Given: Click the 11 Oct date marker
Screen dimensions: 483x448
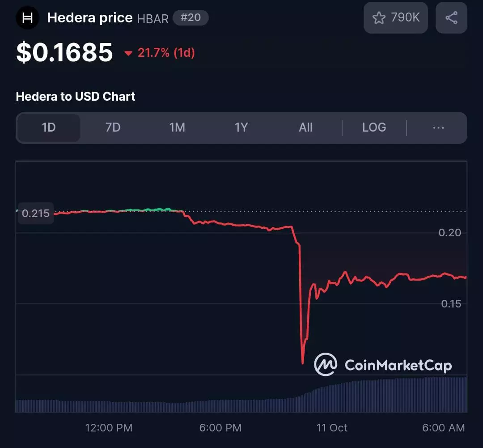Looking at the screenshot, I should point(332,427).
